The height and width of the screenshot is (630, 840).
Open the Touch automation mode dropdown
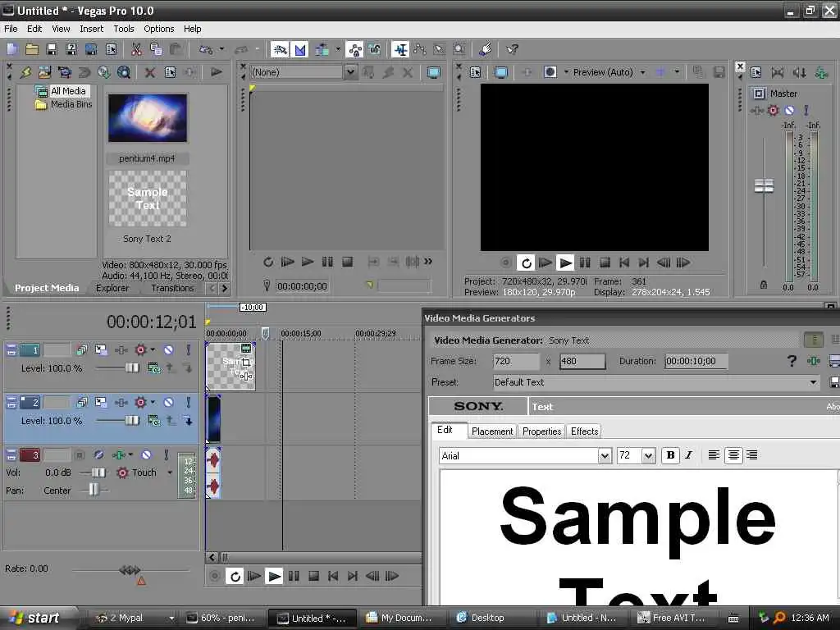(170, 472)
